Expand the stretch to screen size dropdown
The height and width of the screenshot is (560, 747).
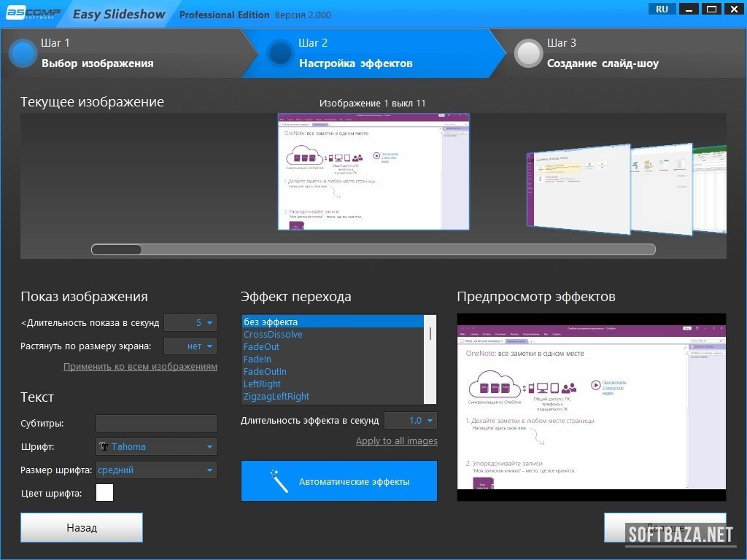[x=190, y=346]
